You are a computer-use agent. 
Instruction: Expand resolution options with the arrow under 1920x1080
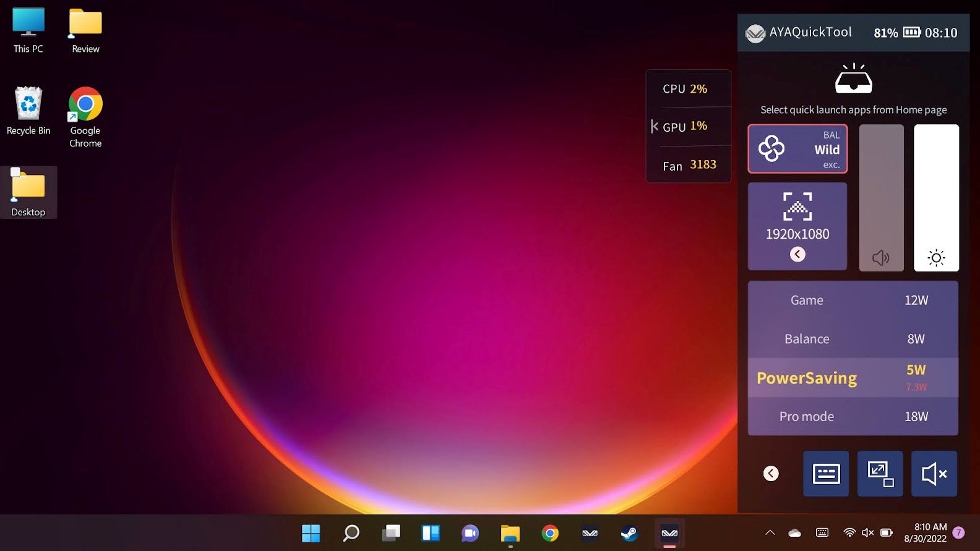click(x=797, y=254)
